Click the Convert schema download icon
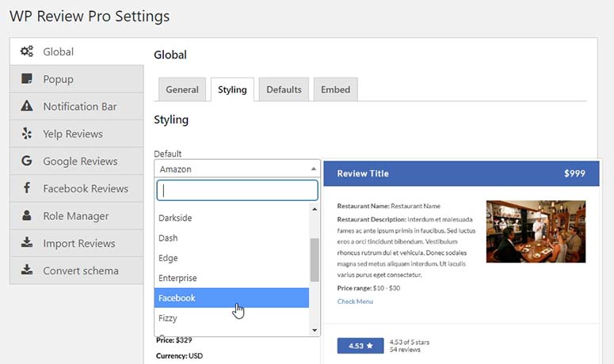 click(x=27, y=270)
